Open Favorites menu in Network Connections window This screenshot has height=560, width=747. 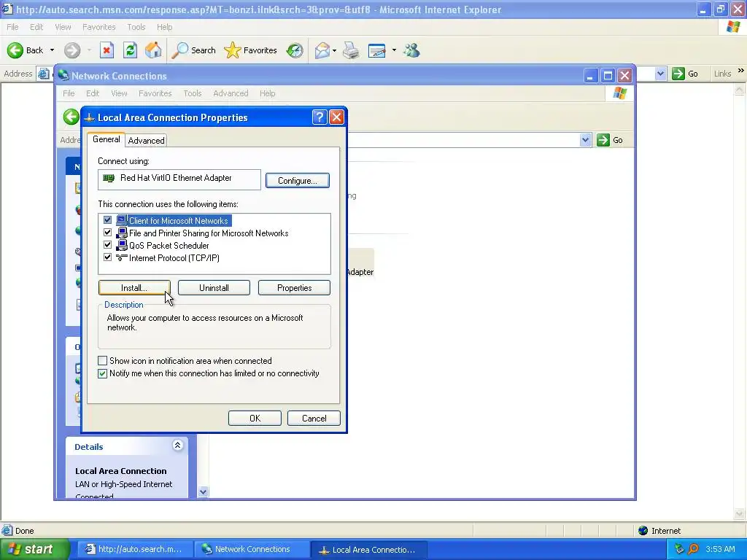coord(155,93)
